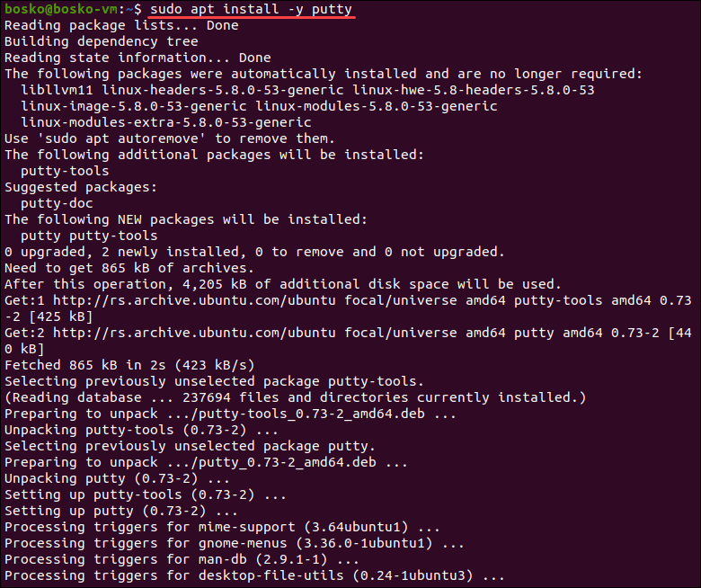The image size is (701, 588).
Task: Click the 'Need to get 865 kB' line
Action: pyautogui.click(x=129, y=268)
